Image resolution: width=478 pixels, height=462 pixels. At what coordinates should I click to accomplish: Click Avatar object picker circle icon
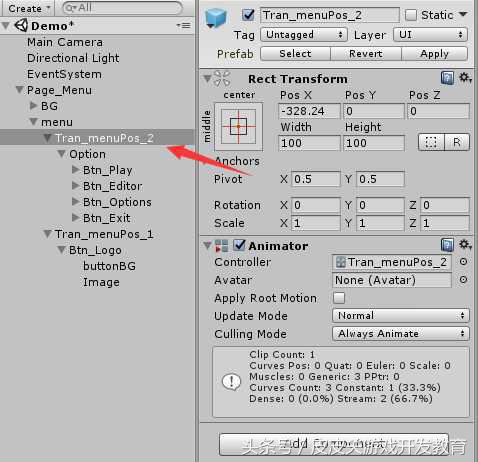463,280
